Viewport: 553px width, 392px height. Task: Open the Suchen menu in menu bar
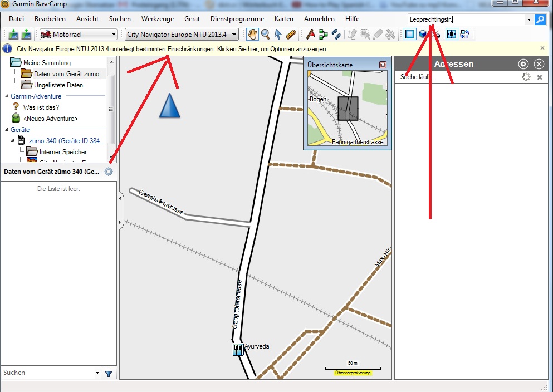pos(120,19)
